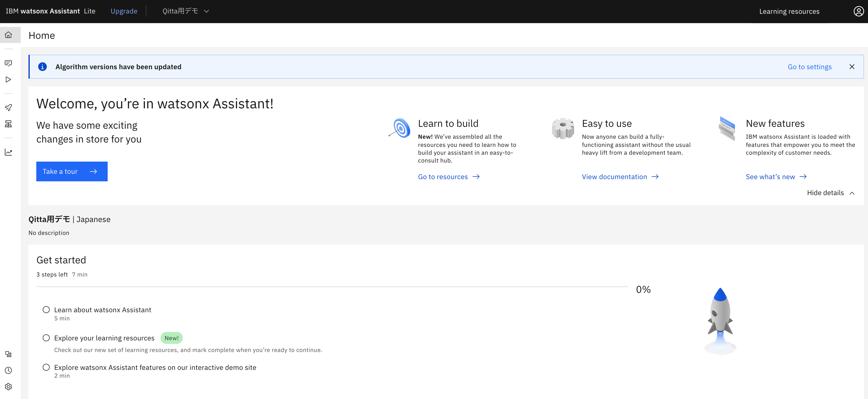This screenshot has height=399, width=868.
Task: Open the Integrations icon in the lower sidebar
Action: pyautogui.click(x=8, y=354)
